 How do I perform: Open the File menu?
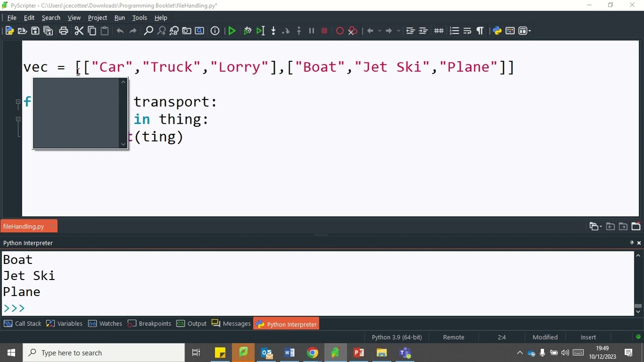[12, 18]
